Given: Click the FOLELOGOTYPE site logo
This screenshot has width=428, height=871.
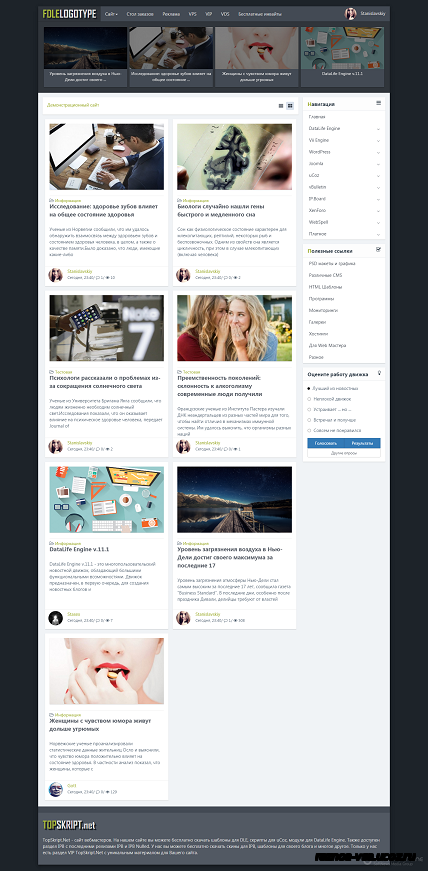Looking at the screenshot, I should click(69, 13).
